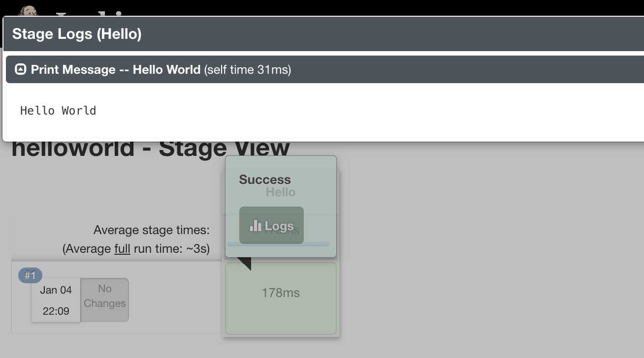Image resolution: width=644 pixels, height=358 pixels.
Task: Collapse the Print Message log section icon
Action: pos(20,69)
